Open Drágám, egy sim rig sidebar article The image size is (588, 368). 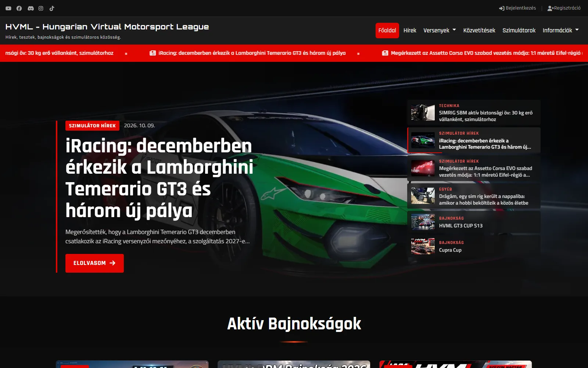[x=484, y=199]
